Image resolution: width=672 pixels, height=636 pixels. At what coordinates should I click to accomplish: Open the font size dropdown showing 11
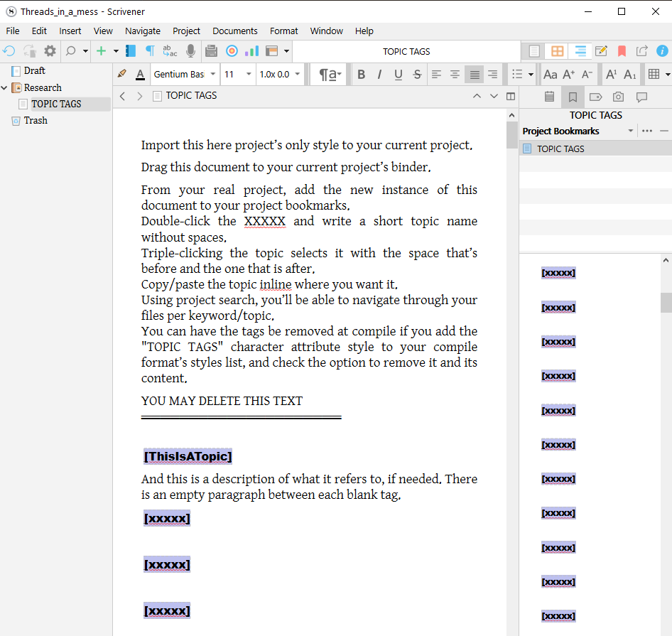pyautogui.click(x=238, y=75)
